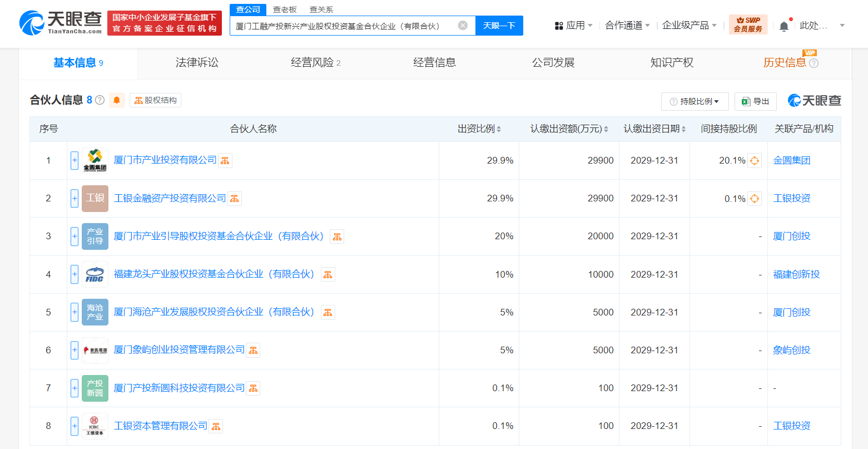Viewport: 868px width, 449px height.
Task: Switch to 公司发展 tab
Action: pos(553,63)
